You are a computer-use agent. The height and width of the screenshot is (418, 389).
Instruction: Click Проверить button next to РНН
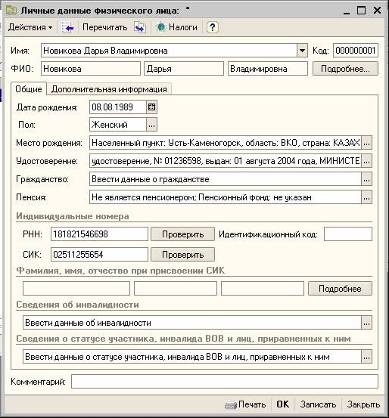coord(183,234)
